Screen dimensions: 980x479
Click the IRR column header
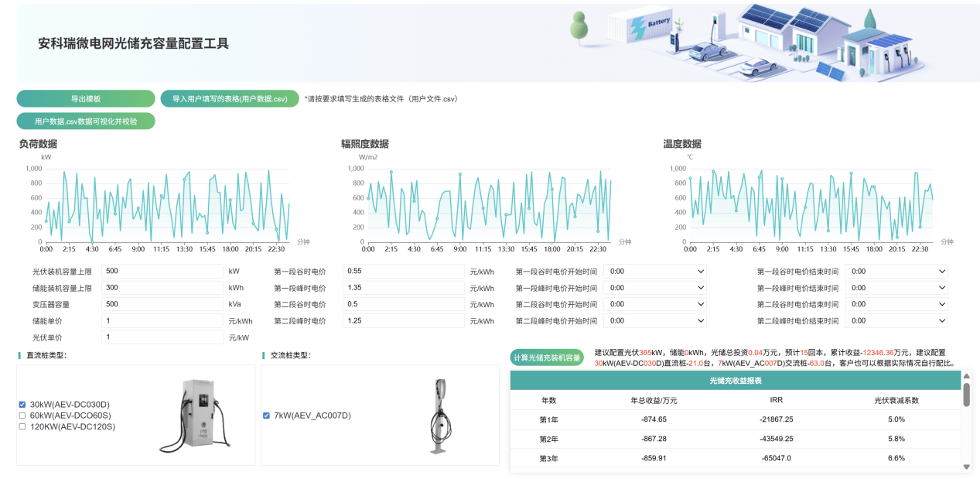(x=776, y=401)
